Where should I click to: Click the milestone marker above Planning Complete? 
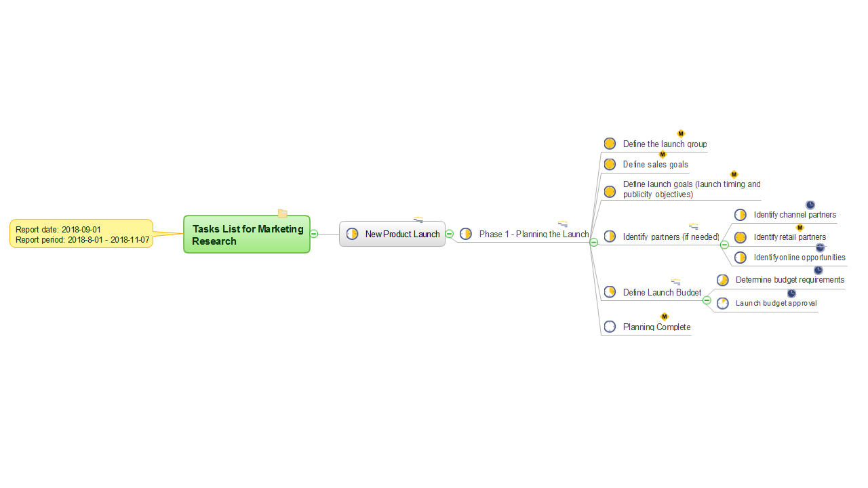point(665,317)
